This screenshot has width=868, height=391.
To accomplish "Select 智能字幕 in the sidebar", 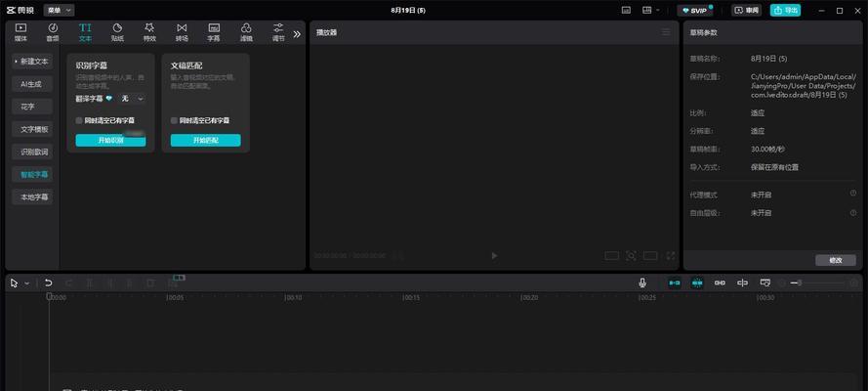I will pyautogui.click(x=32, y=174).
